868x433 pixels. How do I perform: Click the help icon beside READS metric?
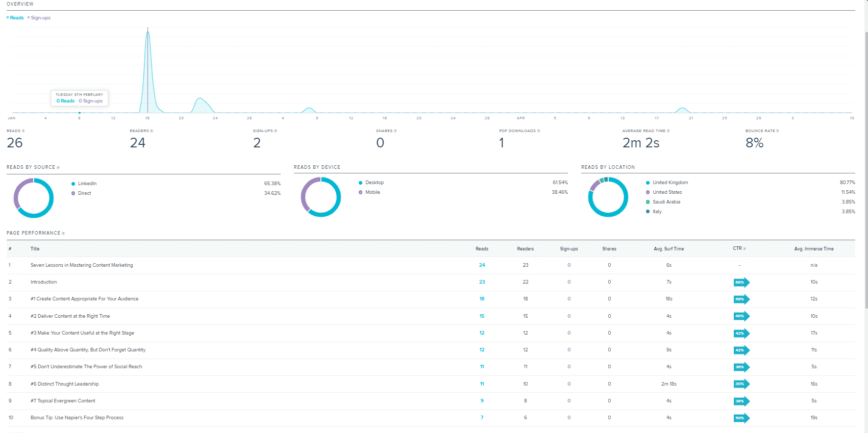point(23,131)
